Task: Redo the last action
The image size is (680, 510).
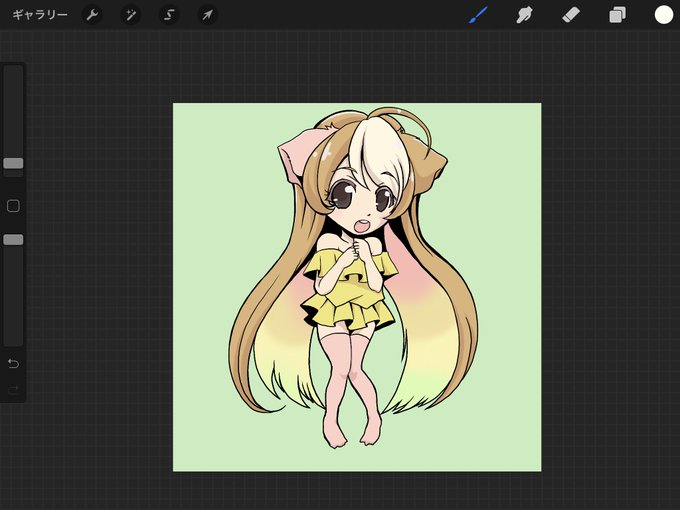Action: [x=13, y=390]
